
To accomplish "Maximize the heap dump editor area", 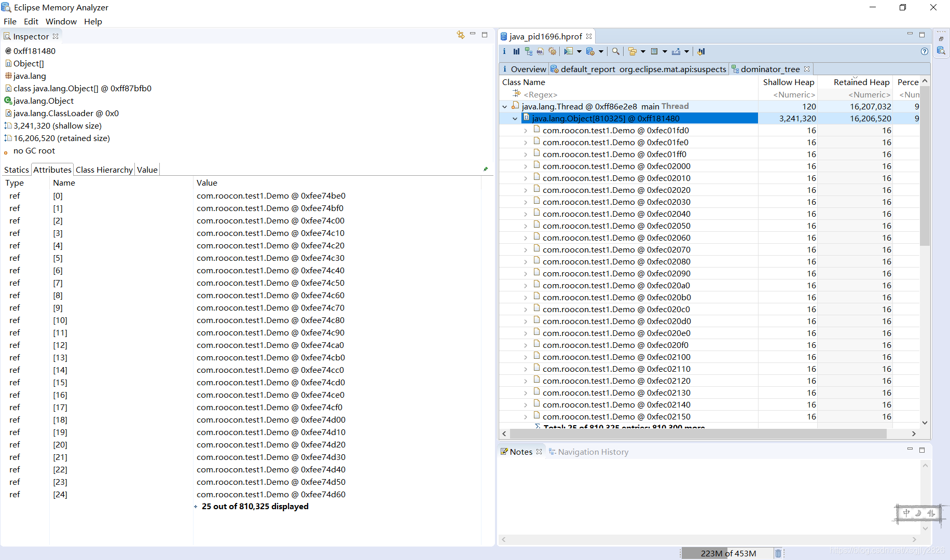I will pyautogui.click(x=922, y=35).
